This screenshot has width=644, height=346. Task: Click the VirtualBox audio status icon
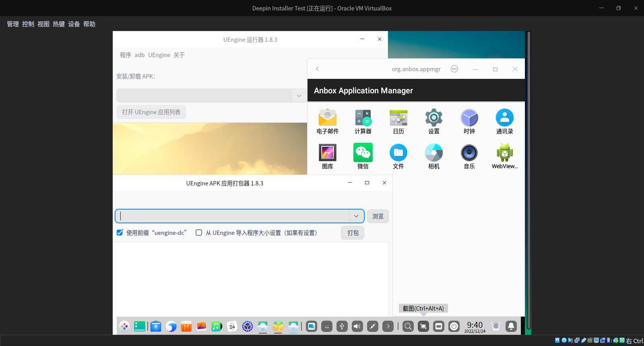coord(570,340)
